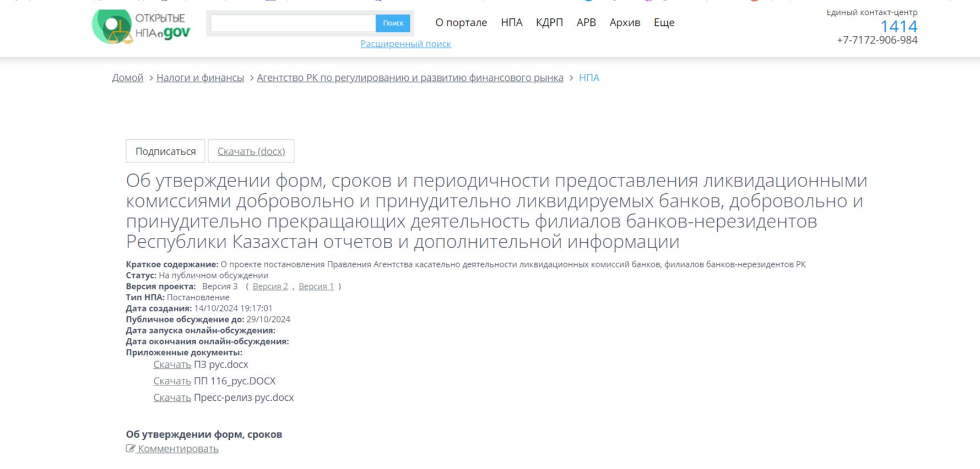Open the Открытые НПА gov logo
The height and width of the screenshot is (469, 980).
(141, 26)
